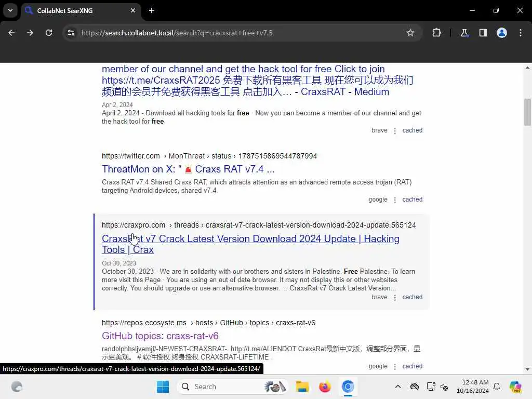The height and width of the screenshot is (399, 532).
Task: Click the craxpro.com threads URL text
Action: [259, 225]
